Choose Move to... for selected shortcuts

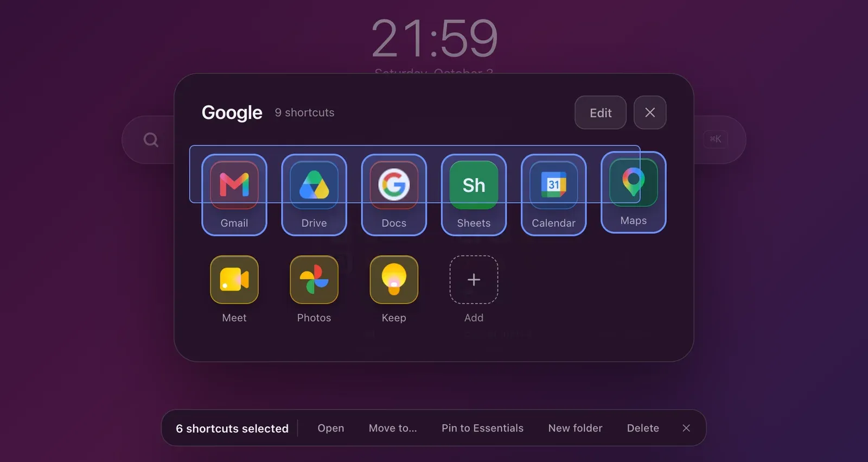pyautogui.click(x=393, y=428)
